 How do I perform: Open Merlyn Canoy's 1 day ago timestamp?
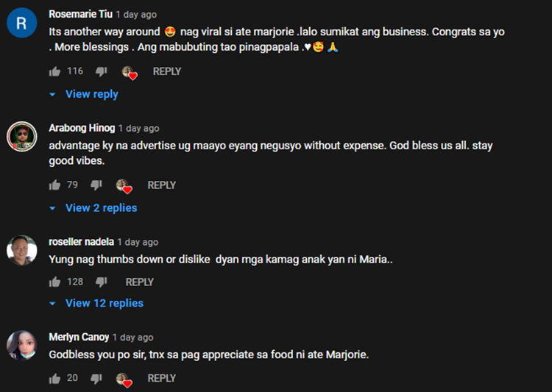tap(132, 338)
